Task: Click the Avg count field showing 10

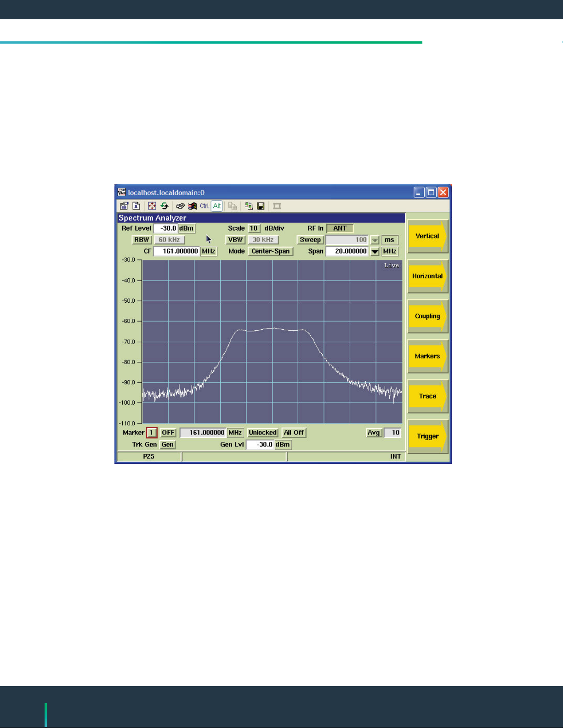Action: [392, 433]
